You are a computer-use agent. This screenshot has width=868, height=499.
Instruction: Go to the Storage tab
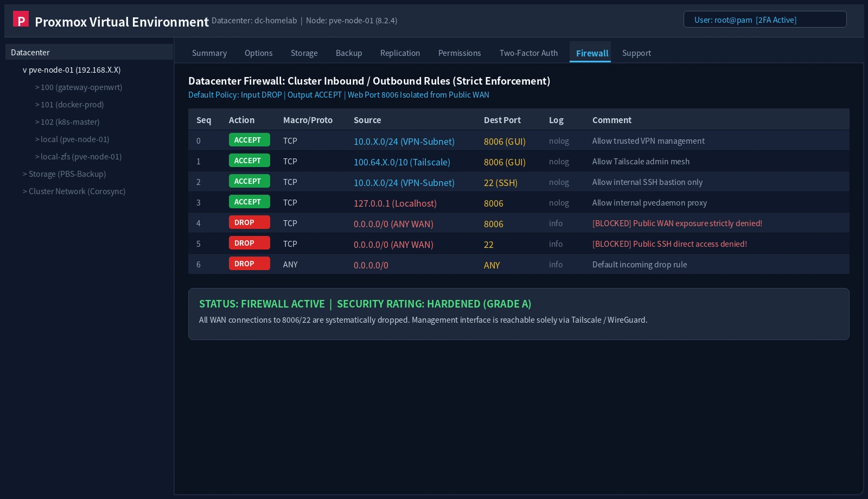(304, 53)
